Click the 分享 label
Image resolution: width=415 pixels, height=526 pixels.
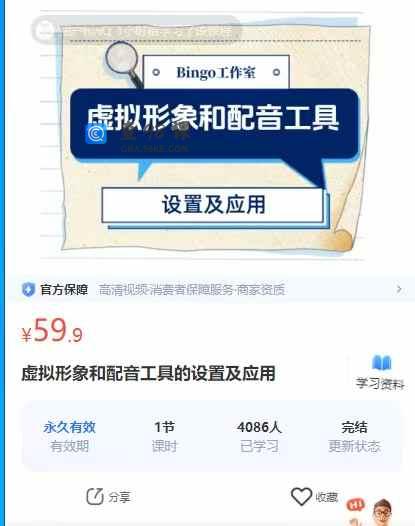119,497
